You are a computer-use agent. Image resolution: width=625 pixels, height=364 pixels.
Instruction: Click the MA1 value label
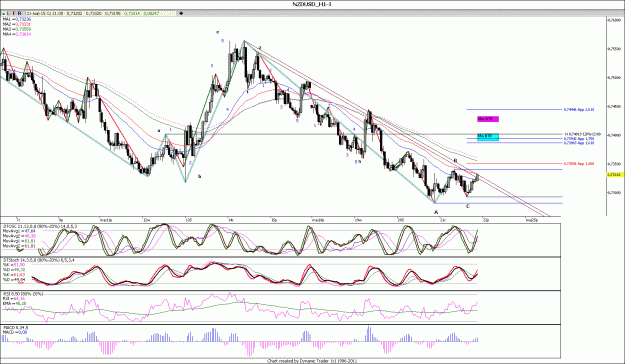click(17, 19)
